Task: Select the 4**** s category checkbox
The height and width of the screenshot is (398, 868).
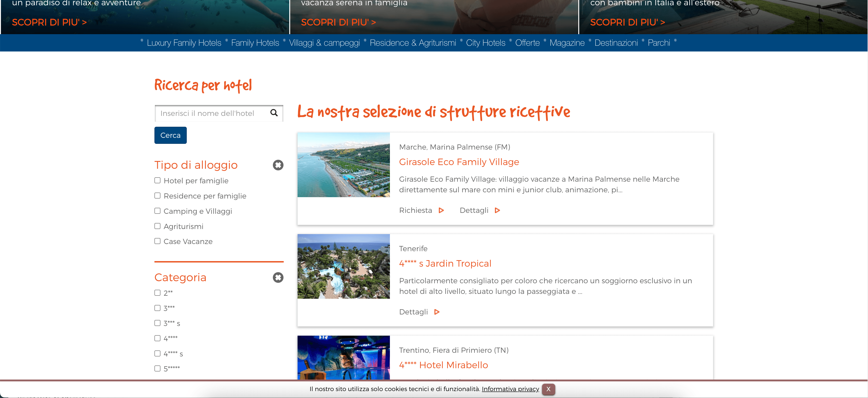Action: (157, 353)
